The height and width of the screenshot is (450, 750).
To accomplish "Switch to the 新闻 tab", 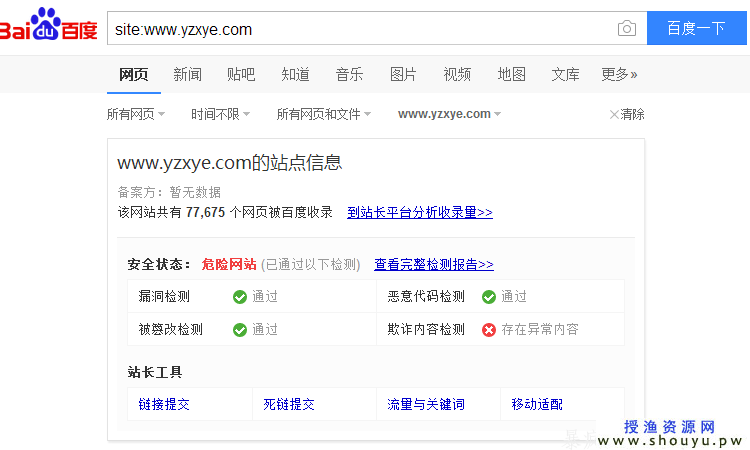I will point(188,75).
